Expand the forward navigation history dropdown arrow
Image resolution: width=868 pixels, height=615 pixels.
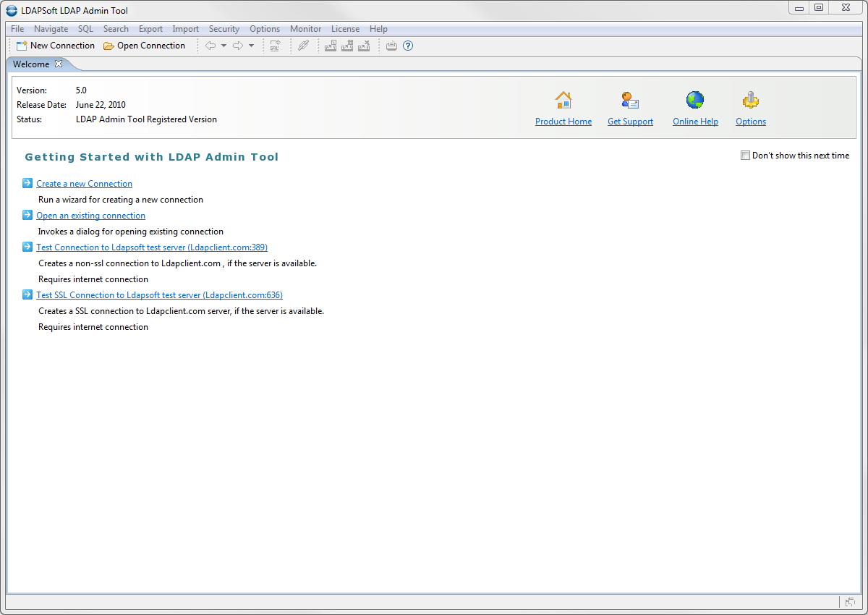point(251,46)
